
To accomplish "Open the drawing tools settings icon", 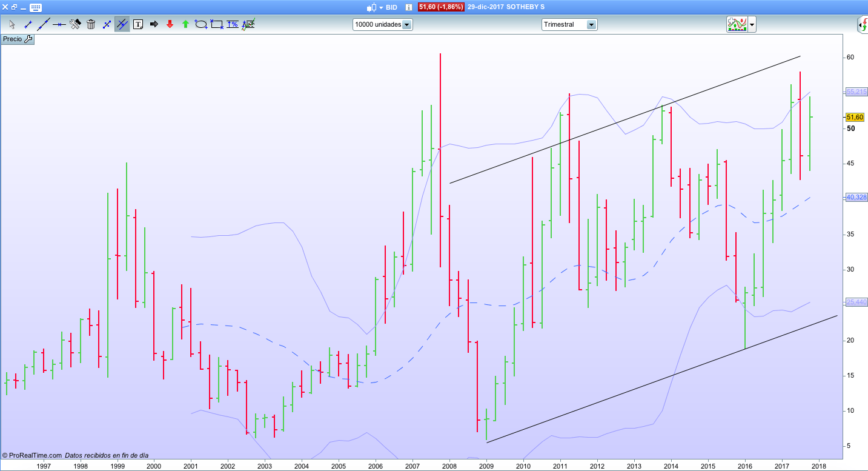I will point(75,24).
